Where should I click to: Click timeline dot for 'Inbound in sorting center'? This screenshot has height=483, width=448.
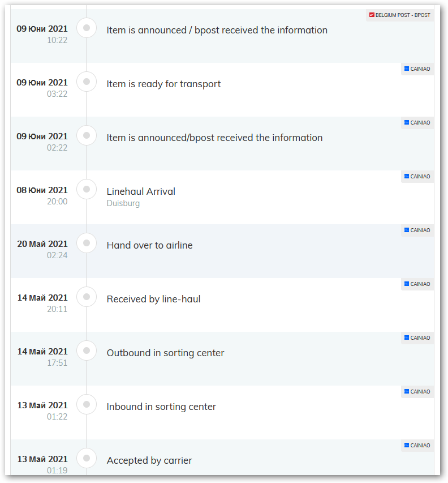pos(87,404)
